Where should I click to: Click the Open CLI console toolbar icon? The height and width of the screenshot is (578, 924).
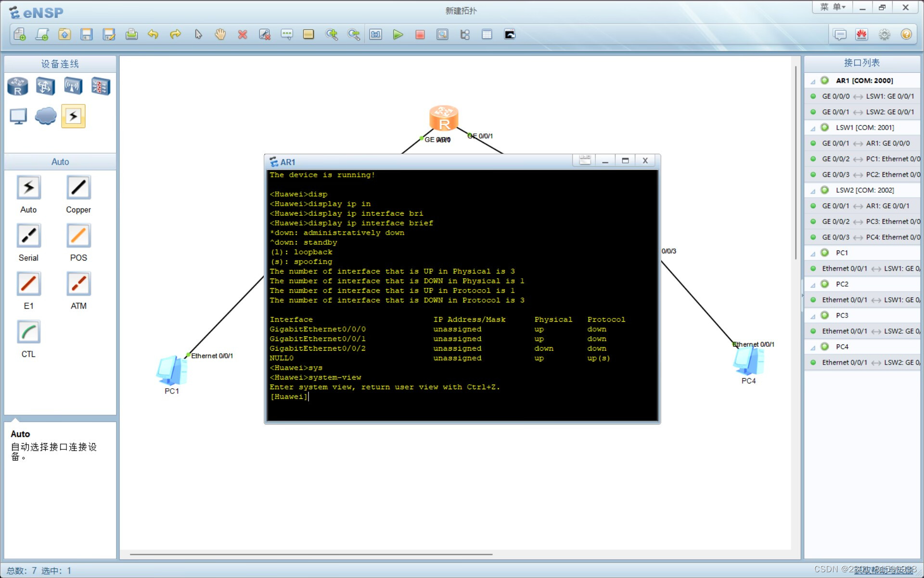click(510, 34)
